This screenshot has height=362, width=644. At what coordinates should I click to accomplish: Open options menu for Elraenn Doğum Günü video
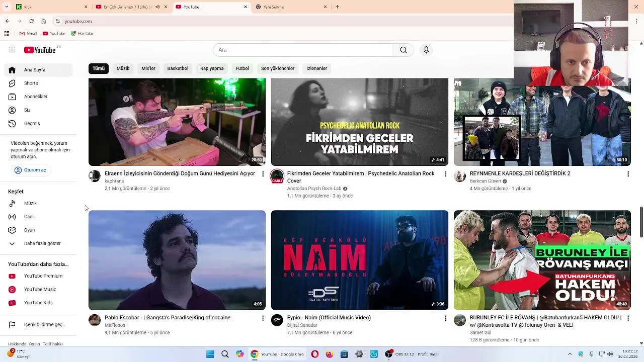click(x=263, y=174)
